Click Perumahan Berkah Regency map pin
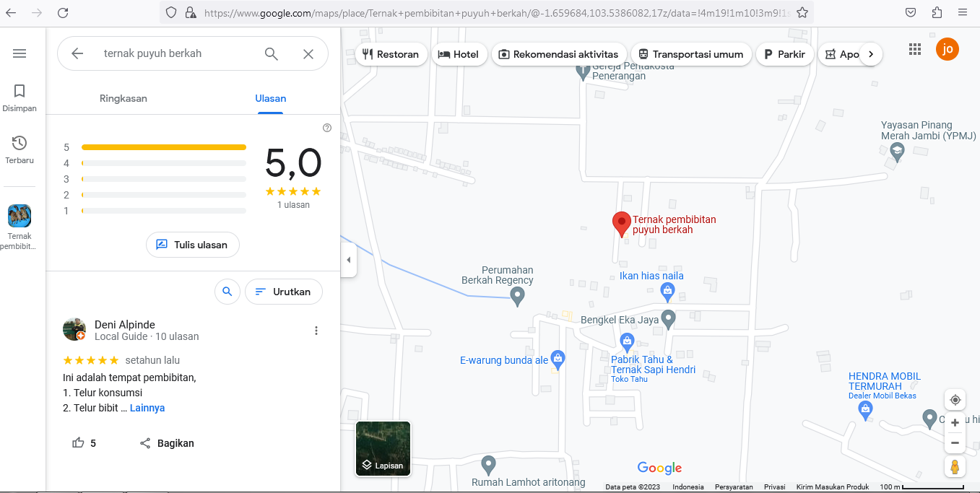The width and height of the screenshot is (980, 493). pos(517,296)
